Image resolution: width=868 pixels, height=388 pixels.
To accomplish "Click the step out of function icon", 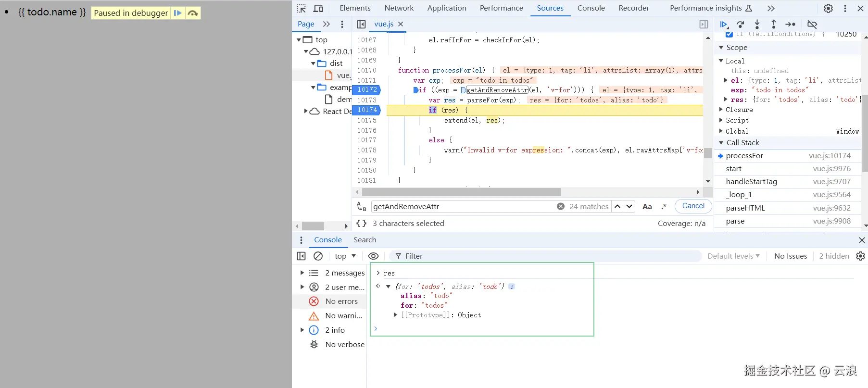I will 774,25.
